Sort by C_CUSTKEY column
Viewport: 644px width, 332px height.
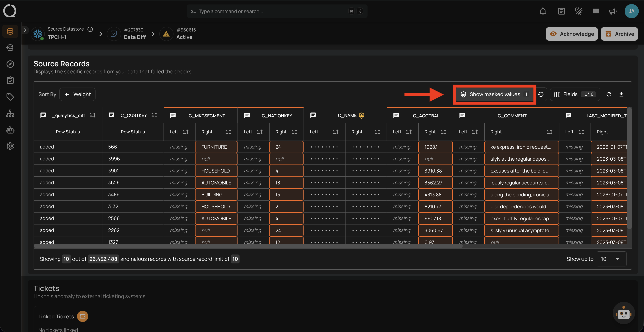154,115
